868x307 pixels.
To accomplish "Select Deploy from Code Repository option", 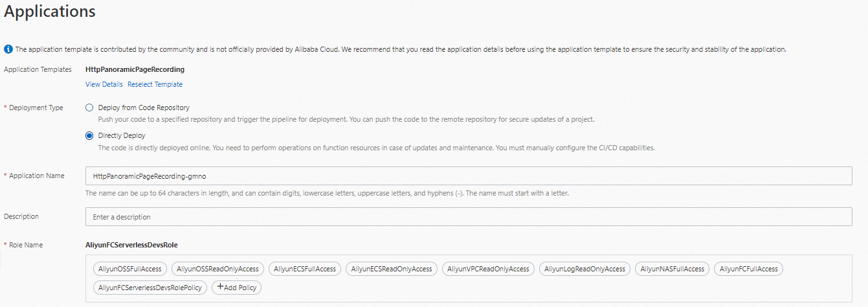I will click(x=90, y=108).
